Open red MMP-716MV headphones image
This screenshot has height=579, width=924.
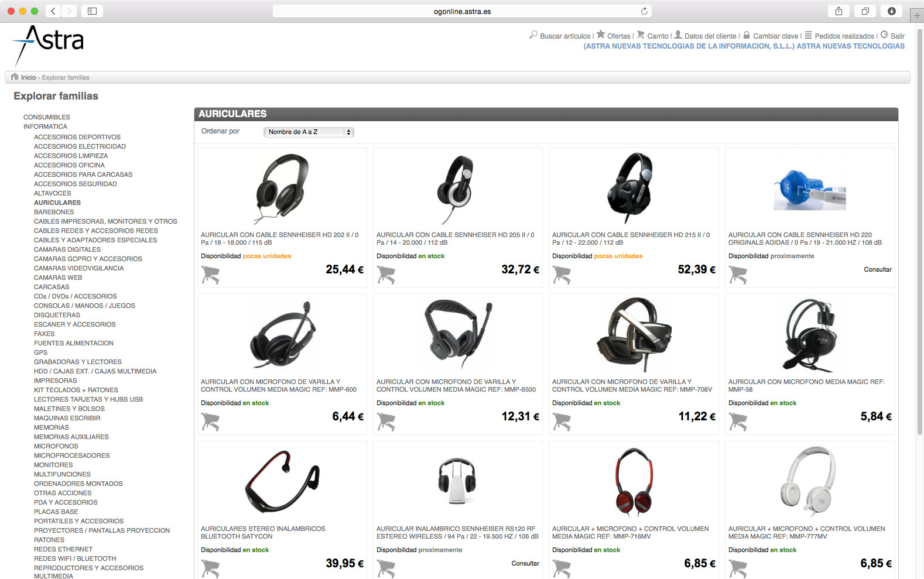[x=634, y=482]
